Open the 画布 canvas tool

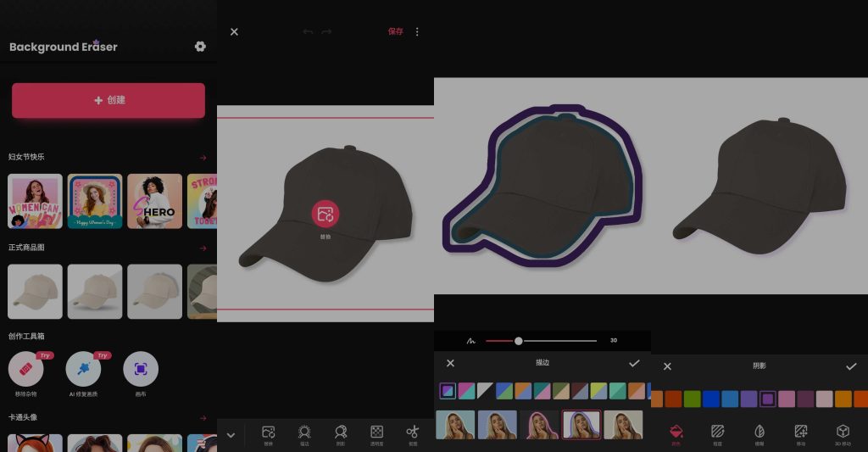141,370
